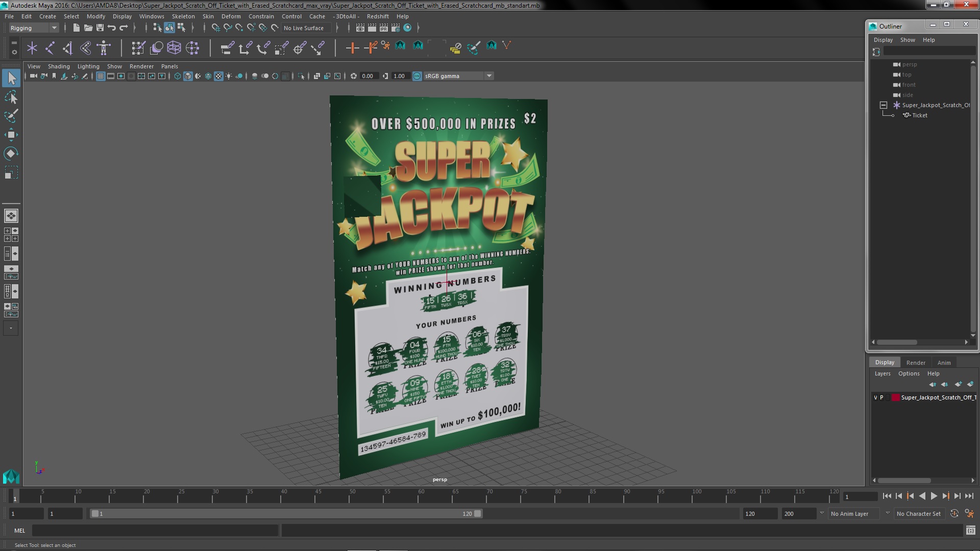Activate the Paint Selection tool
This screenshot has width=980, height=551.
[11, 116]
